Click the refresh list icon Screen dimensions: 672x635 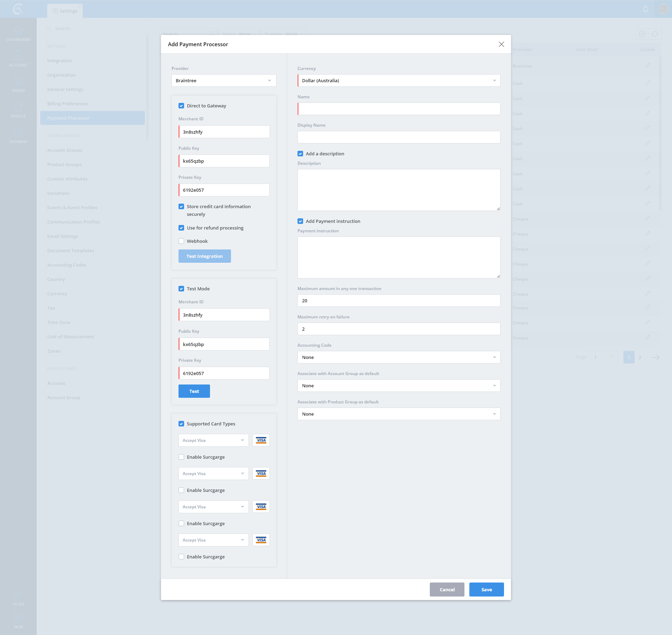[x=655, y=34]
